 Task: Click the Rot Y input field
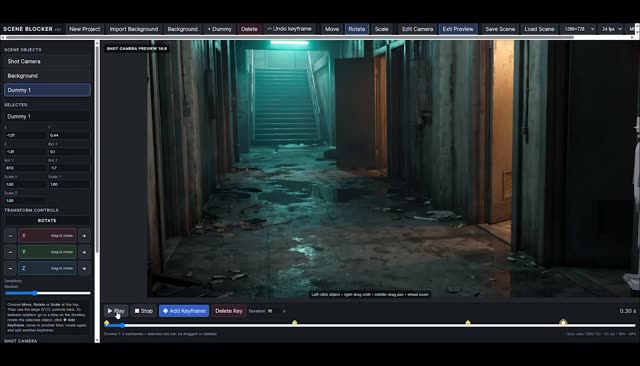tap(25, 168)
